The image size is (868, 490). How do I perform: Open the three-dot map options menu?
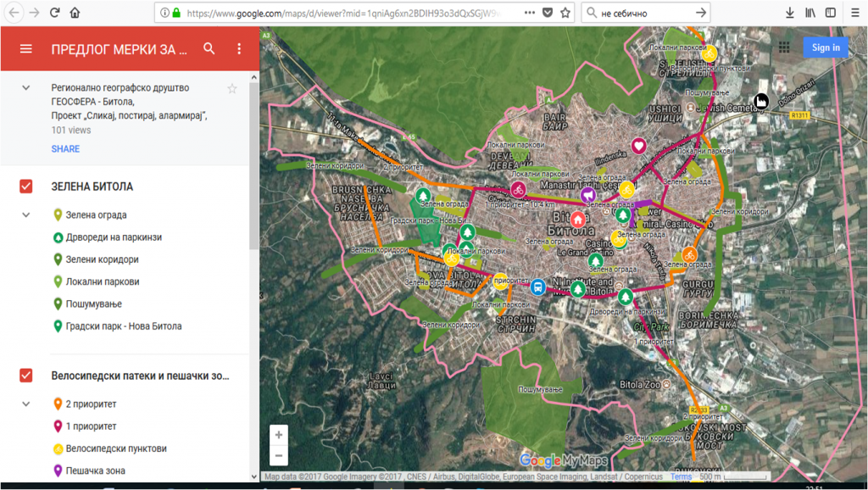(239, 49)
